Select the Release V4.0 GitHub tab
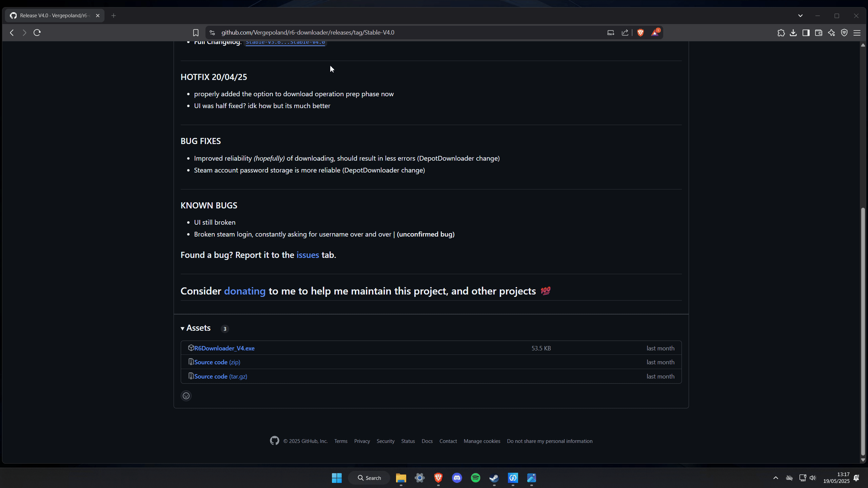The width and height of the screenshot is (868, 488). pyautogui.click(x=54, y=16)
